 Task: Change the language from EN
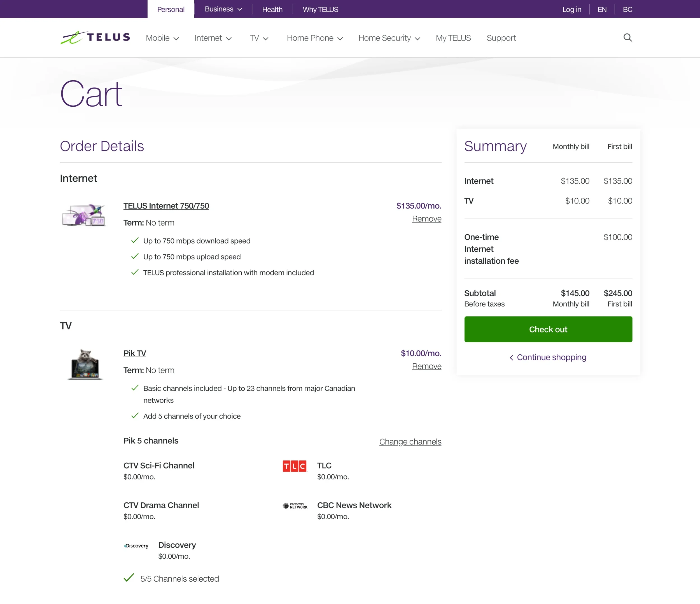point(602,10)
